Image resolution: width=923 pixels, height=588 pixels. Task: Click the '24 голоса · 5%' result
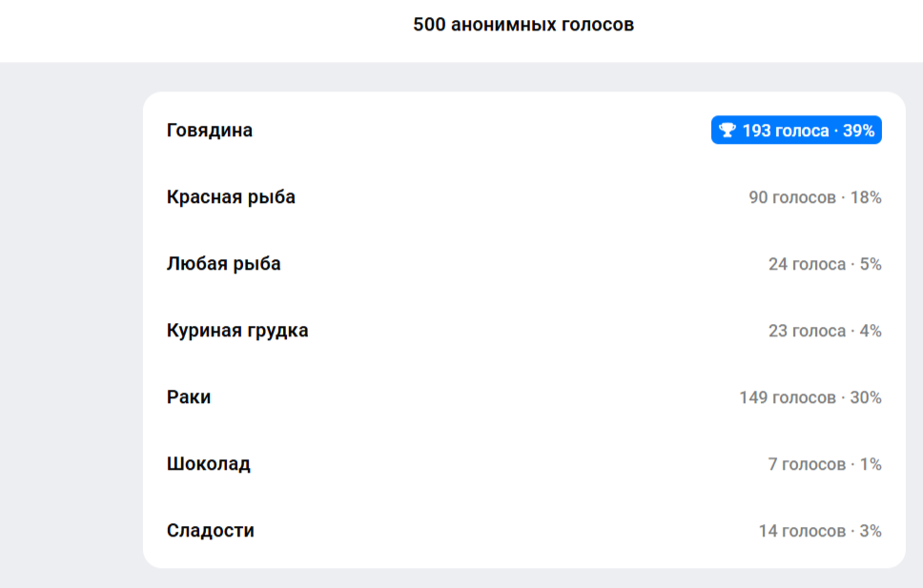coord(825,264)
